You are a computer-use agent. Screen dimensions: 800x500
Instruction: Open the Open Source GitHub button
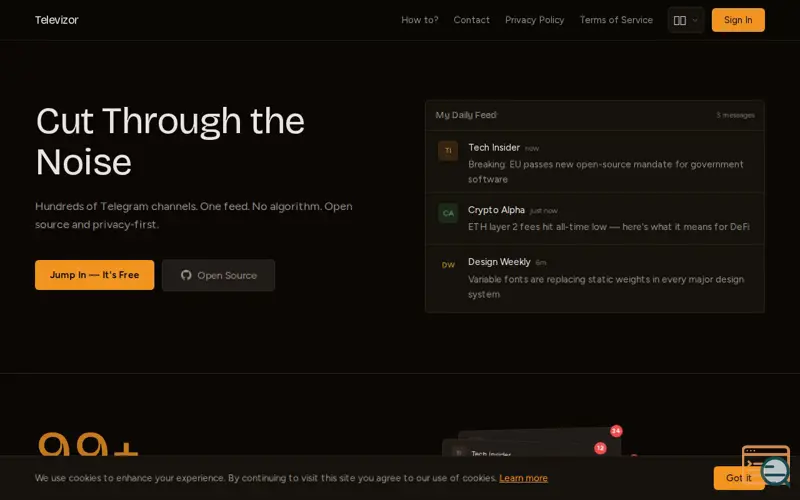pos(218,276)
